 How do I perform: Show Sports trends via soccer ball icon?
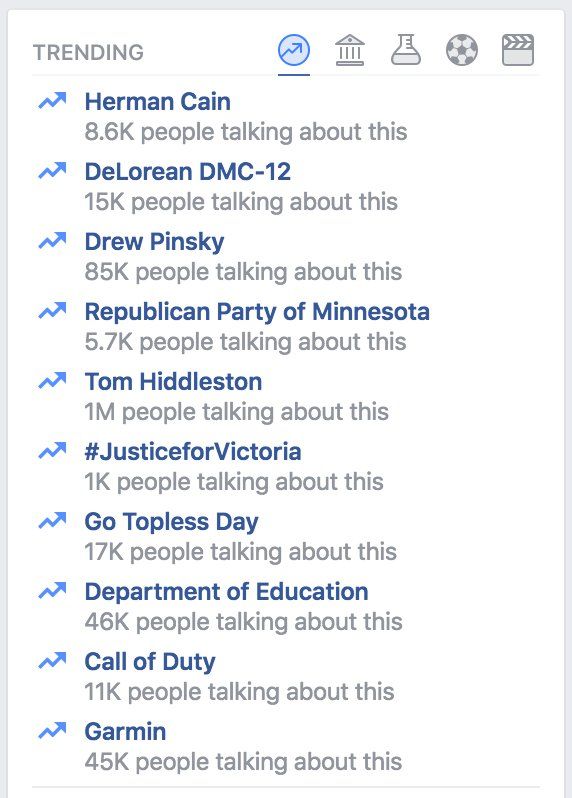click(462, 50)
